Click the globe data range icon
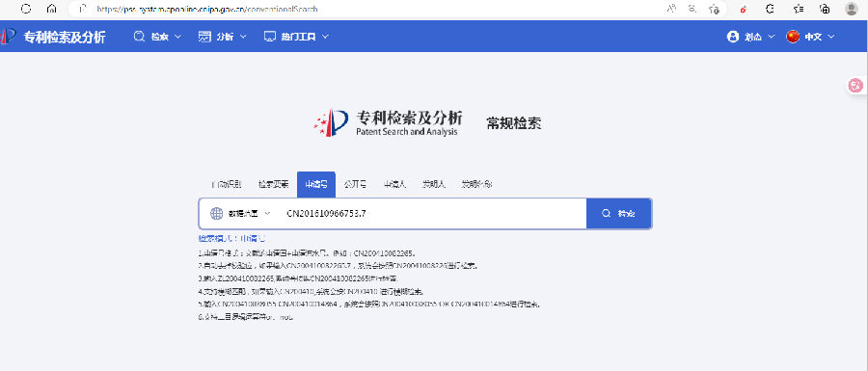Screen dimensions: 868x371 click(x=216, y=213)
